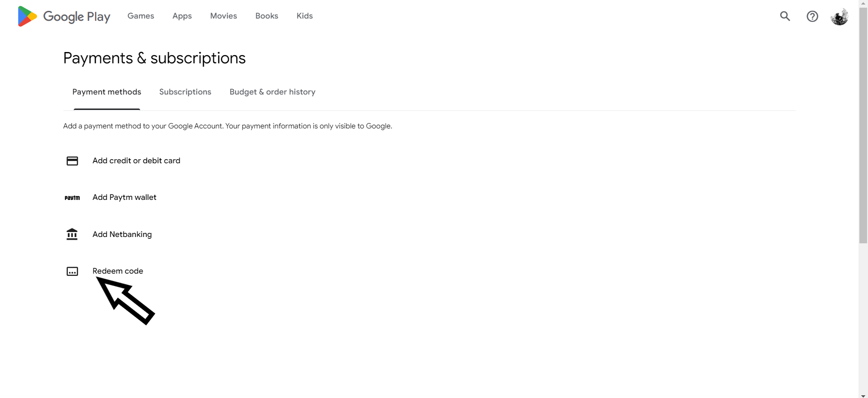Viewport: 868px width, 398px height.
Task: Switch to Budget & order history tab
Action: [273, 92]
